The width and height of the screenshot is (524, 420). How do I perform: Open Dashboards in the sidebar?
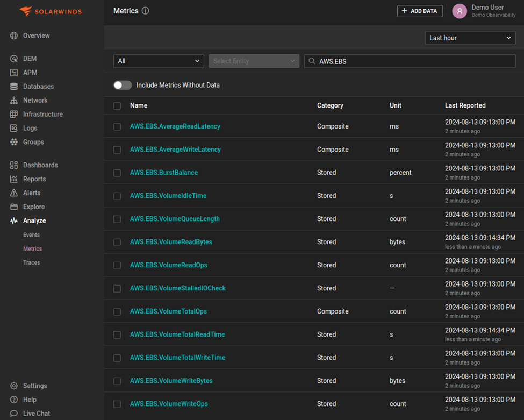40,165
